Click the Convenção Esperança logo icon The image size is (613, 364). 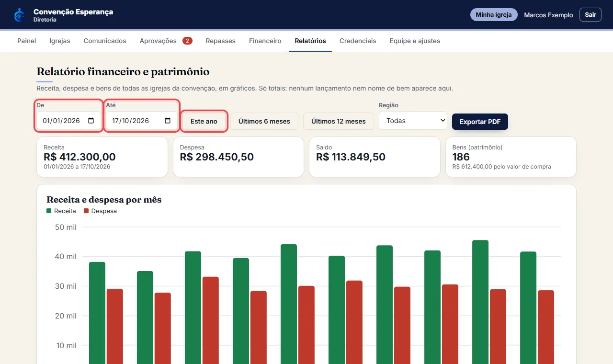19,15
